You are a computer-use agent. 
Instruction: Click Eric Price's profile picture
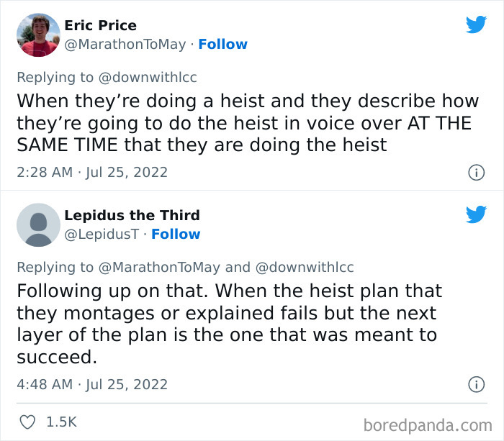click(x=38, y=35)
